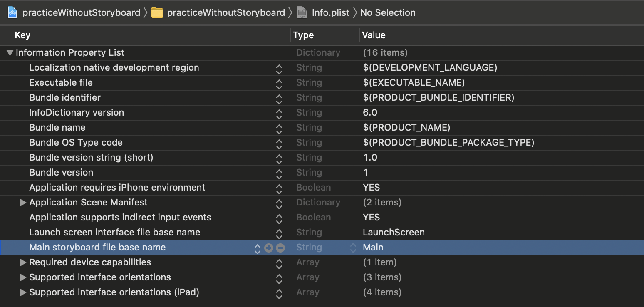Image resolution: width=644 pixels, height=307 pixels.
Task: Click the practiceWithStoryboard folder breadcrumb text
Action: [x=226, y=12]
